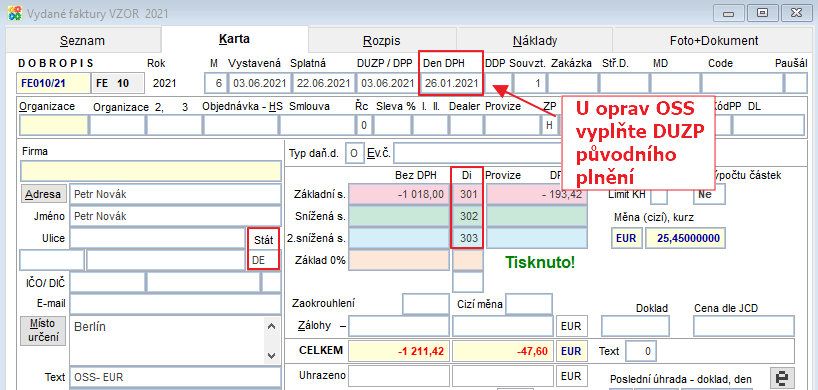Click the Místo určení button
The width and height of the screenshot is (818, 390).
tap(43, 330)
